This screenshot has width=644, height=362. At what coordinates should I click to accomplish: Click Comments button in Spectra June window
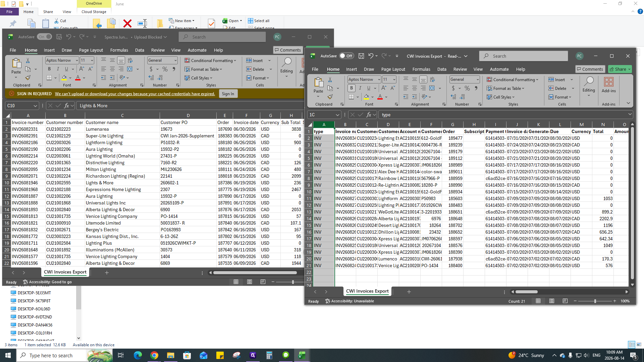point(288,50)
